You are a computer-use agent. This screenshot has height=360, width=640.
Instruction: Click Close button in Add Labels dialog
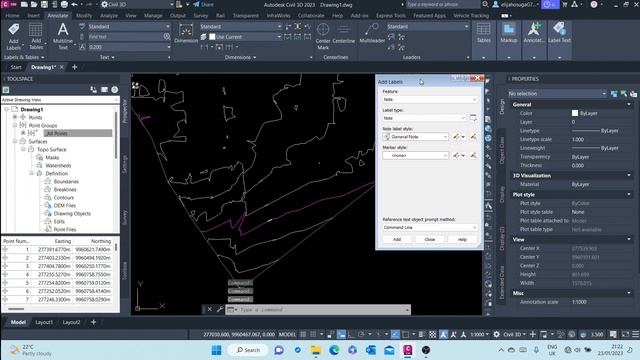(429, 239)
